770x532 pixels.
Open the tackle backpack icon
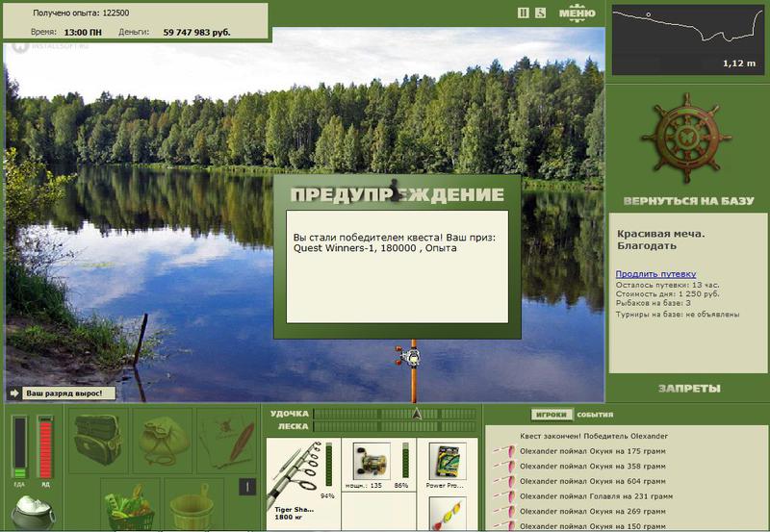click(98, 441)
